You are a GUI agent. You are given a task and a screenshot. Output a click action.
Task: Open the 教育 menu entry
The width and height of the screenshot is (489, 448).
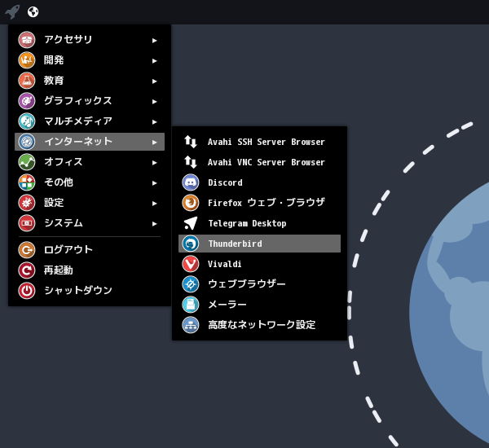pyautogui.click(x=90, y=81)
